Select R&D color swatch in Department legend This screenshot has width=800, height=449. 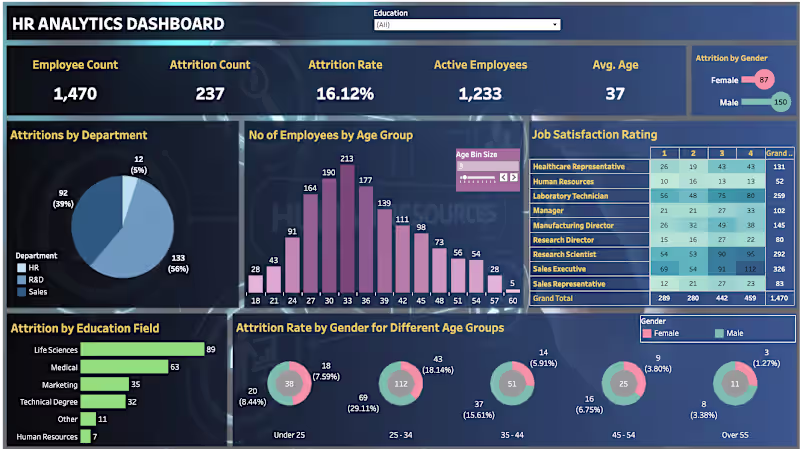point(21,280)
